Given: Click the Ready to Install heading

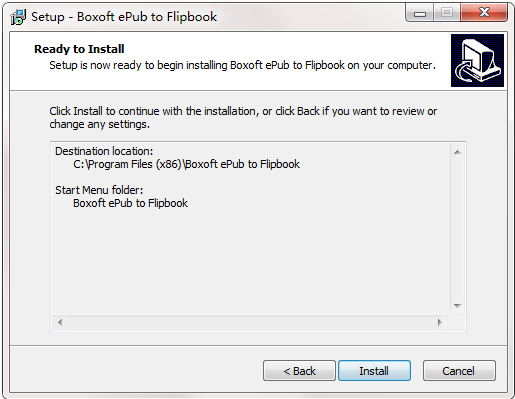Looking at the screenshot, I should point(79,49).
